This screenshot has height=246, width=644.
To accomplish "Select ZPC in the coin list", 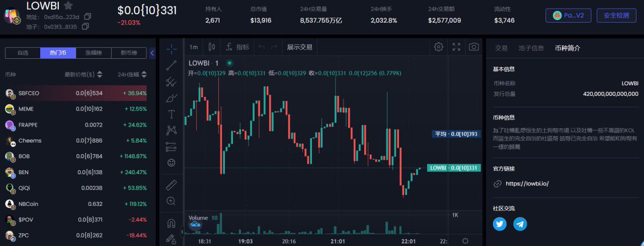I will pos(76,235).
